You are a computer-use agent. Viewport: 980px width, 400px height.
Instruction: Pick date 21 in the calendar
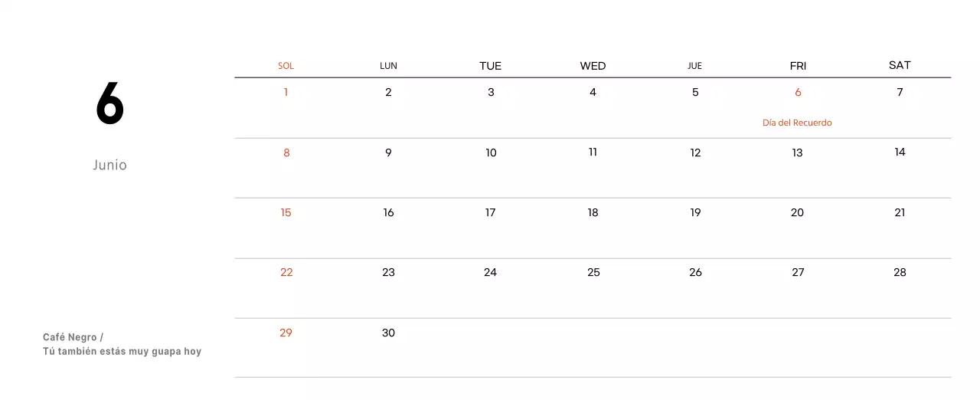pyautogui.click(x=900, y=212)
